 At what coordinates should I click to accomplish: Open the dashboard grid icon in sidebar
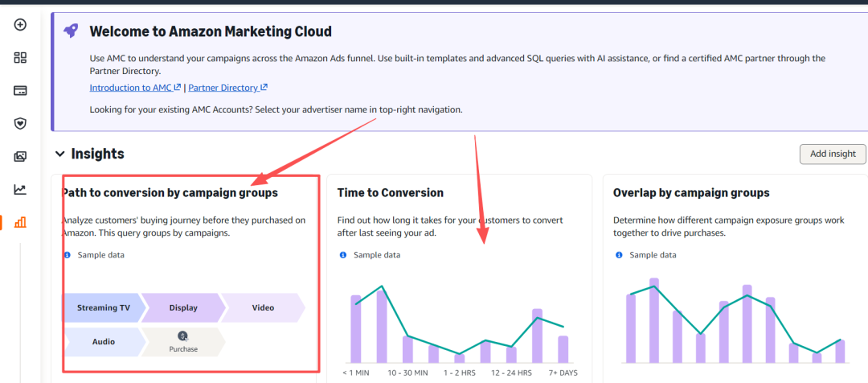pyautogui.click(x=20, y=58)
